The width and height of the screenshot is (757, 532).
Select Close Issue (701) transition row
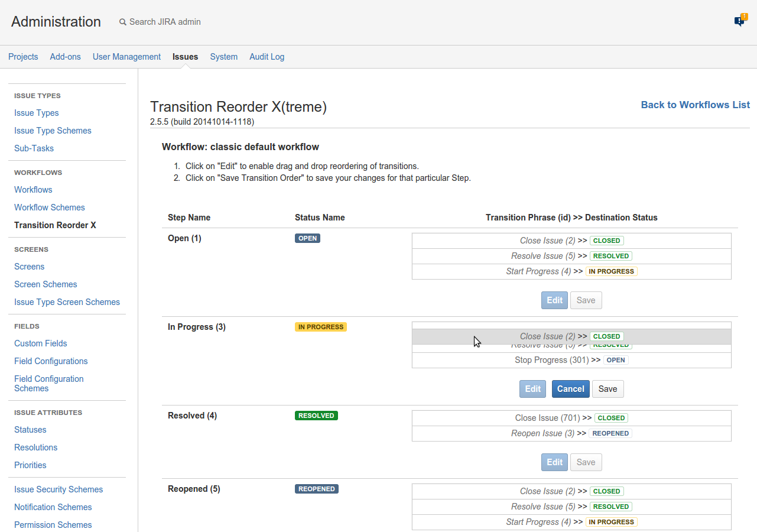click(571, 418)
